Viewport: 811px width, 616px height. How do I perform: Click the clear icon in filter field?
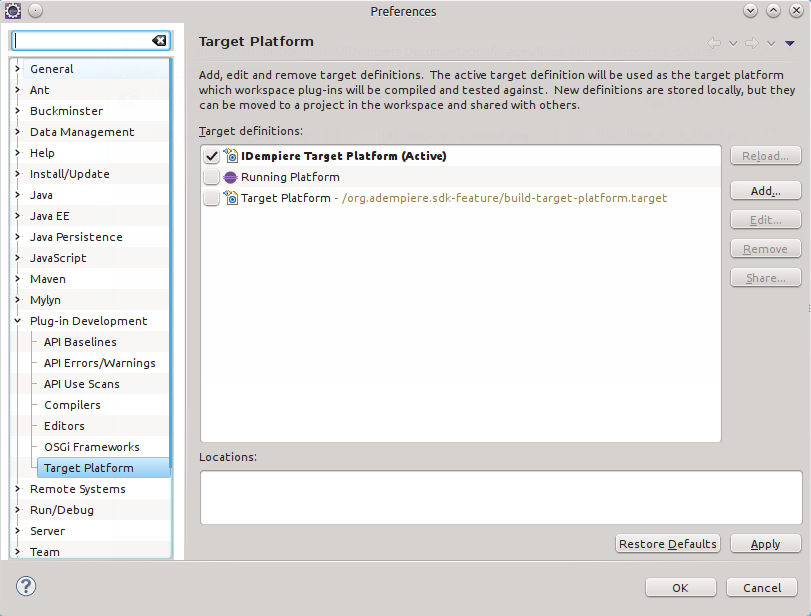click(159, 41)
